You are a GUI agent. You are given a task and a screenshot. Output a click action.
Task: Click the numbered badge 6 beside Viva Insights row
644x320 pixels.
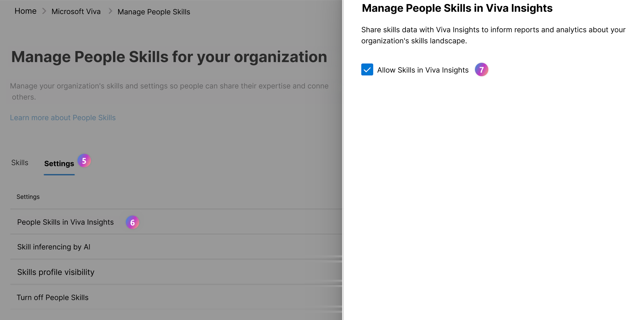tap(132, 222)
